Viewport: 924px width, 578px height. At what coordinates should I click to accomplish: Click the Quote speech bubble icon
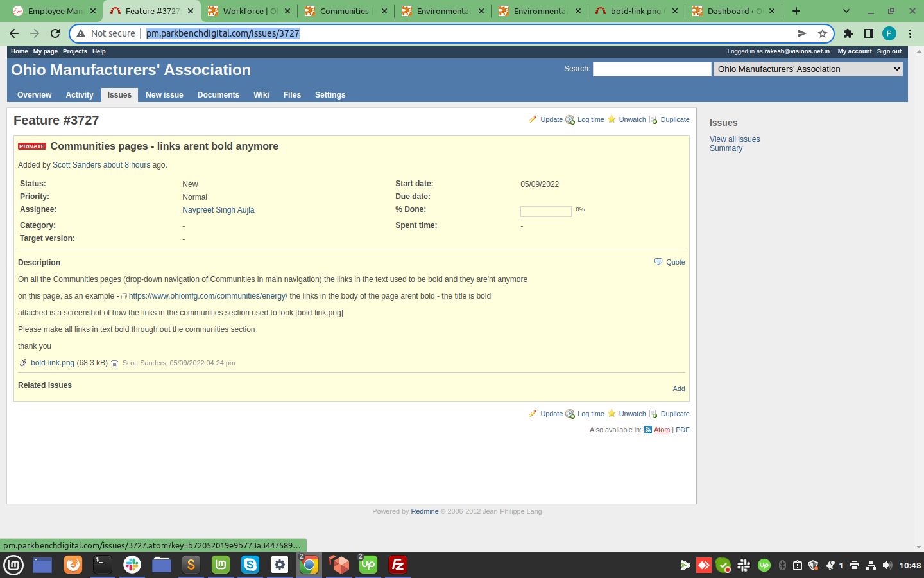click(x=658, y=262)
